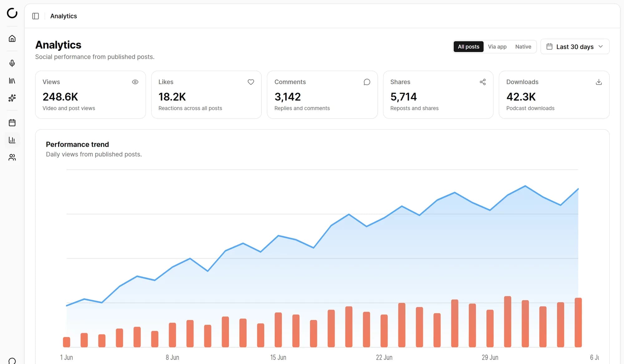Toggle the sidebar panel button
The image size is (624, 364).
36,16
